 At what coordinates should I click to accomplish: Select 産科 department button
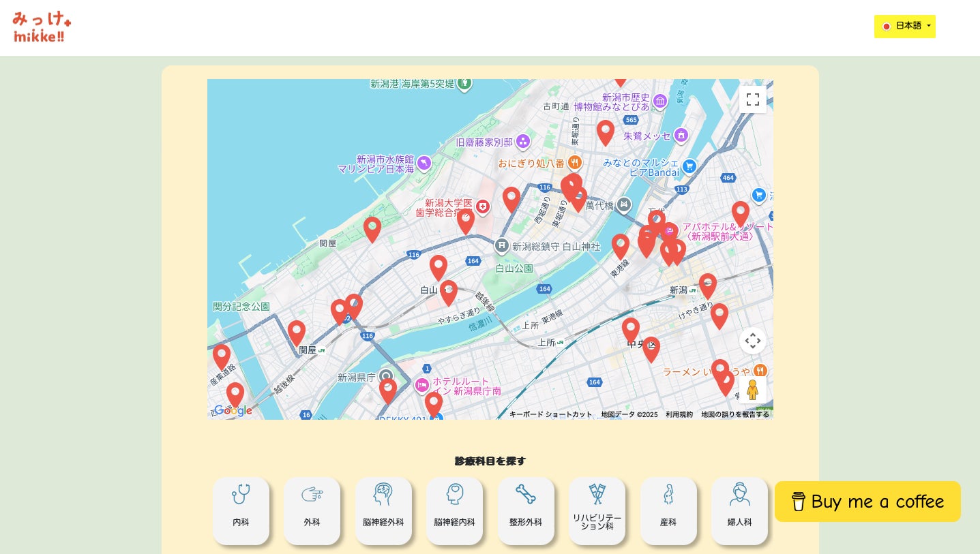tap(668, 511)
